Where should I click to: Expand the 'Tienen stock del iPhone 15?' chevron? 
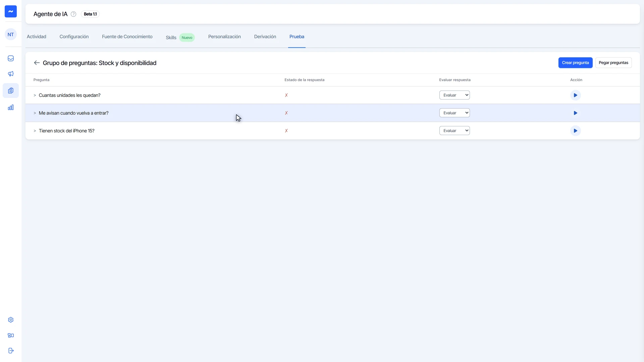coord(35,131)
